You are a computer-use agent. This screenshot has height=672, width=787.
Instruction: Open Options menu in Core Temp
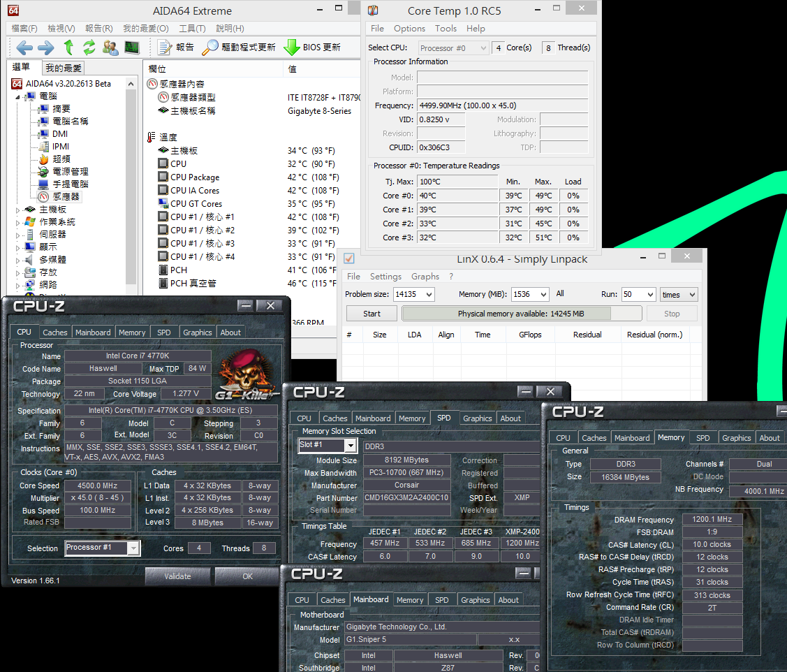[409, 29]
